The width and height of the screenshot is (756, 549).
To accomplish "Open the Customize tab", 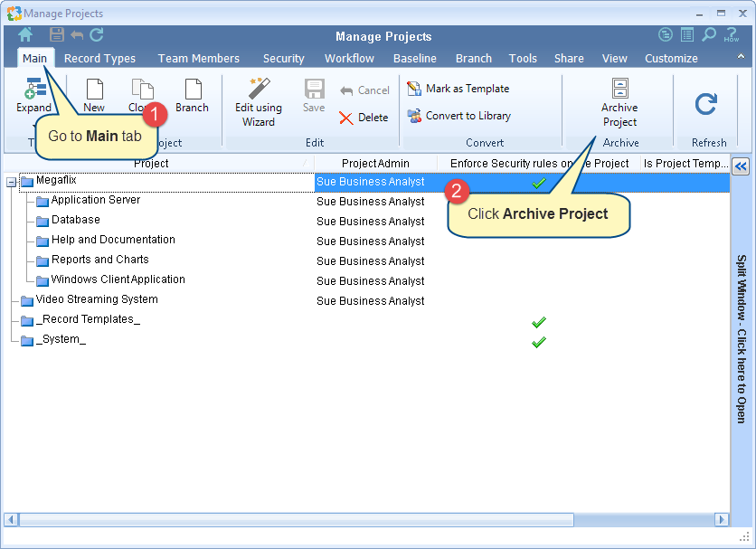I will [671, 59].
